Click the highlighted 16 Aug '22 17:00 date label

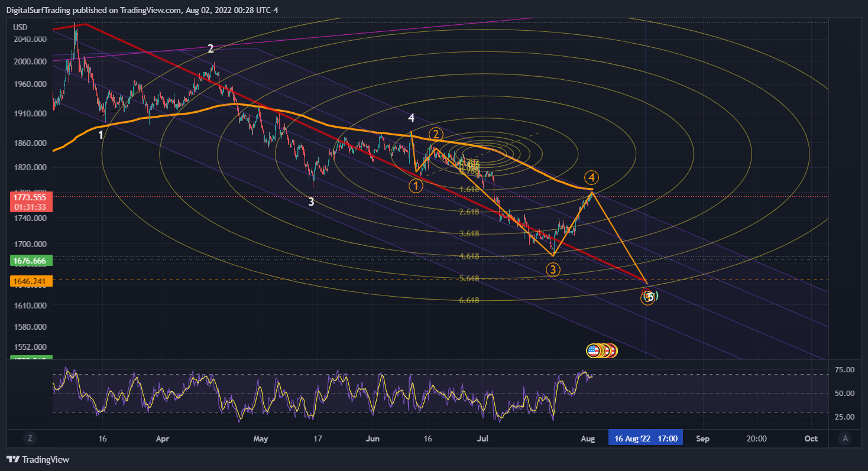point(646,438)
